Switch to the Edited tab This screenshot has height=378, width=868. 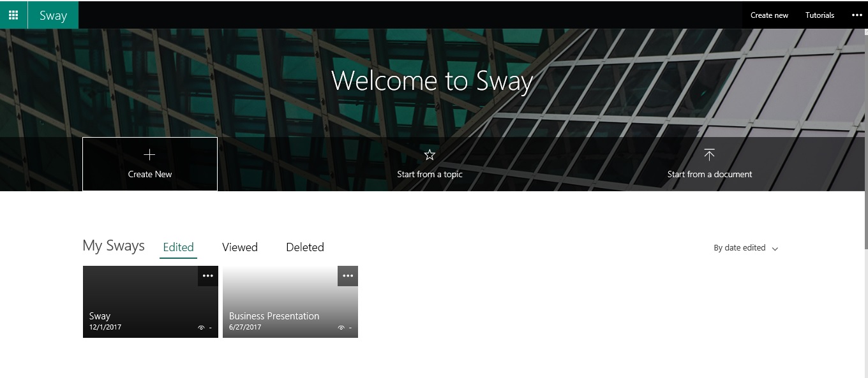pyautogui.click(x=178, y=247)
